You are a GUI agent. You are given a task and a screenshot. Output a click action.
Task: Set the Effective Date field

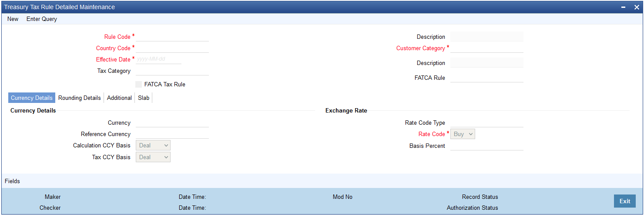click(x=158, y=59)
